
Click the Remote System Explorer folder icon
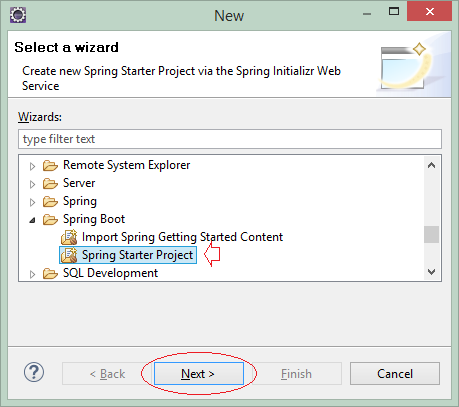[50, 165]
